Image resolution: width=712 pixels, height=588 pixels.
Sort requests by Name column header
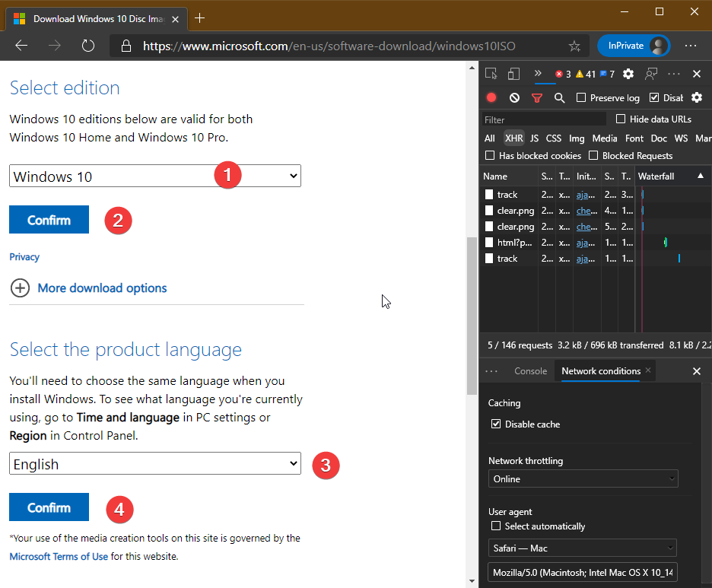[x=509, y=176]
